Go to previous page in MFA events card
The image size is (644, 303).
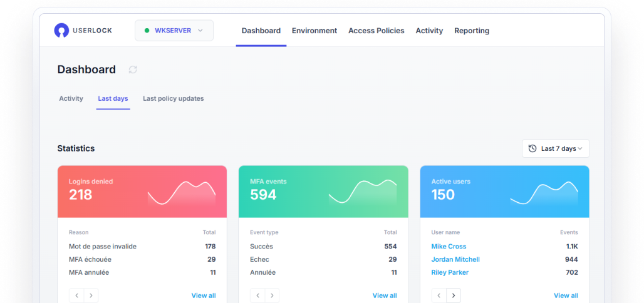257,295
